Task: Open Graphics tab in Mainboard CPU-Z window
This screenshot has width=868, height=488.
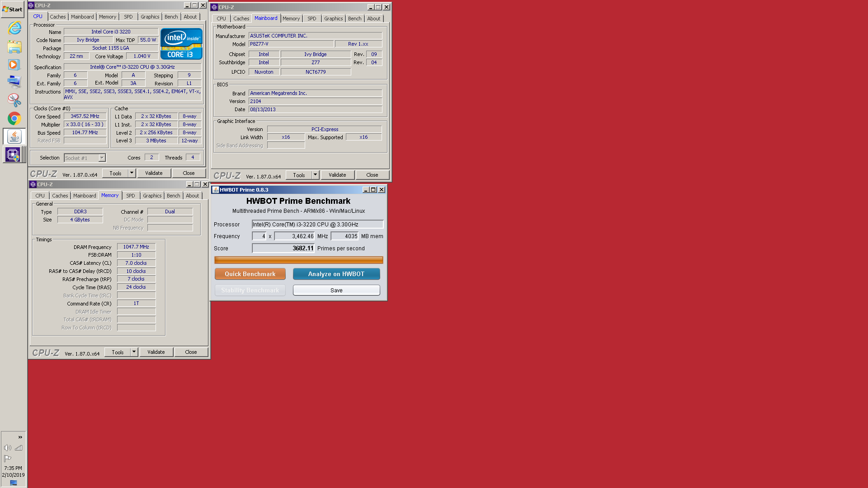Action: [x=334, y=19]
